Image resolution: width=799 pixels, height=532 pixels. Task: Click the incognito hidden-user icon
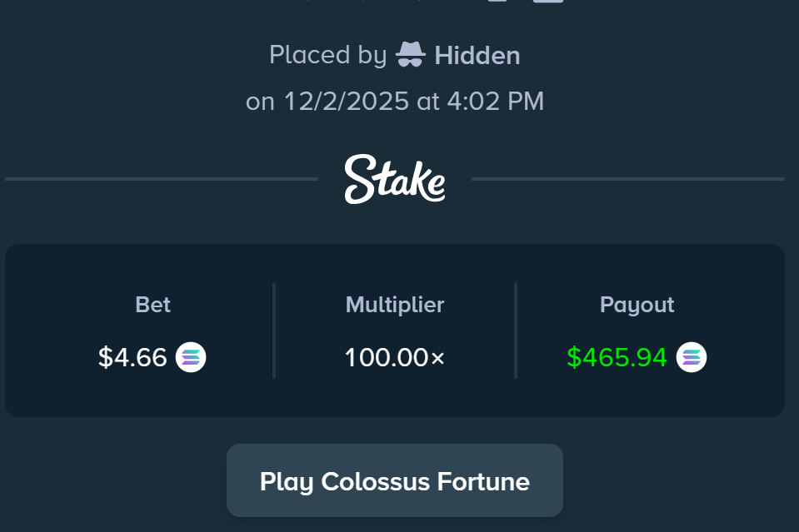point(410,55)
